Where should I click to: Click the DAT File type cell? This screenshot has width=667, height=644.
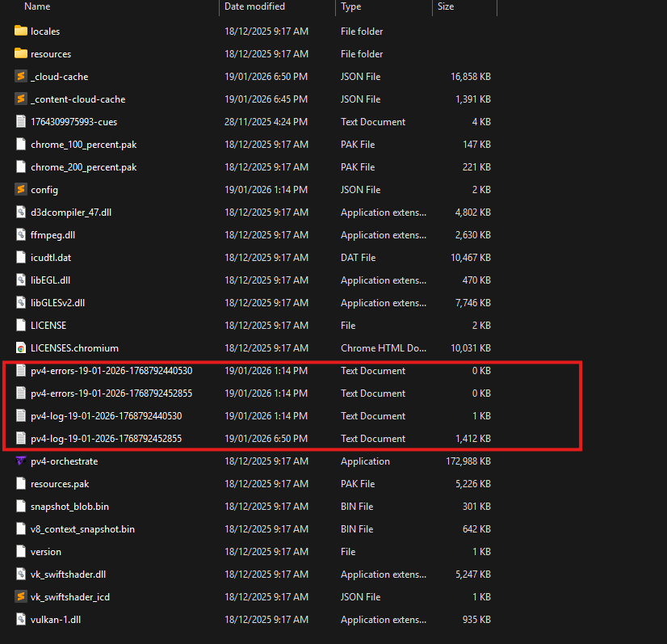358,258
